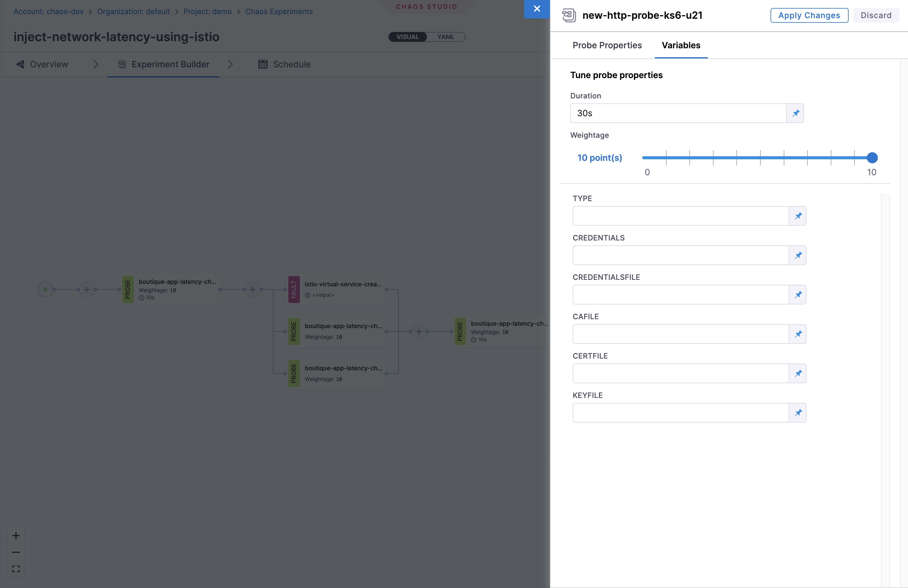Click the pin icon beside CAFILE field
908x588 pixels.
tap(798, 334)
